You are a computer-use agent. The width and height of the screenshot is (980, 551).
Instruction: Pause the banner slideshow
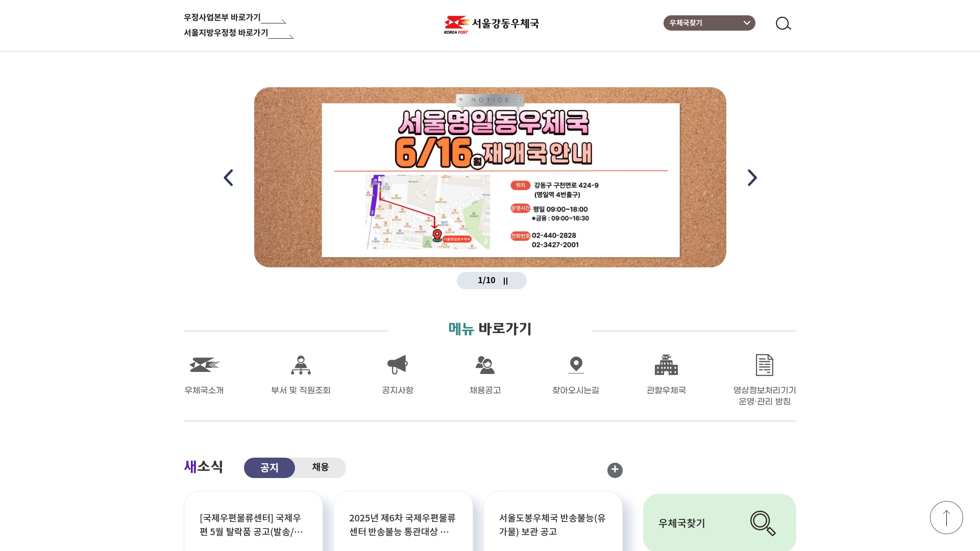(505, 281)
